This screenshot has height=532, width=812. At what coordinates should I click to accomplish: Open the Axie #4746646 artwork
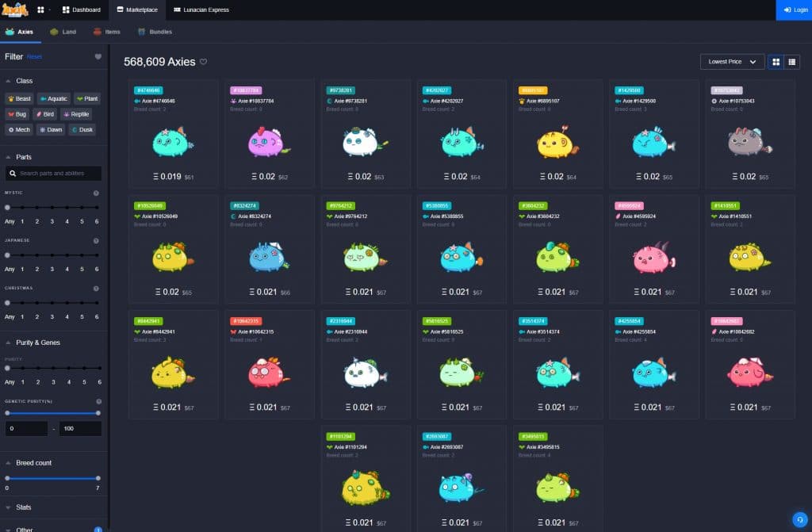[x=172, y=141]
